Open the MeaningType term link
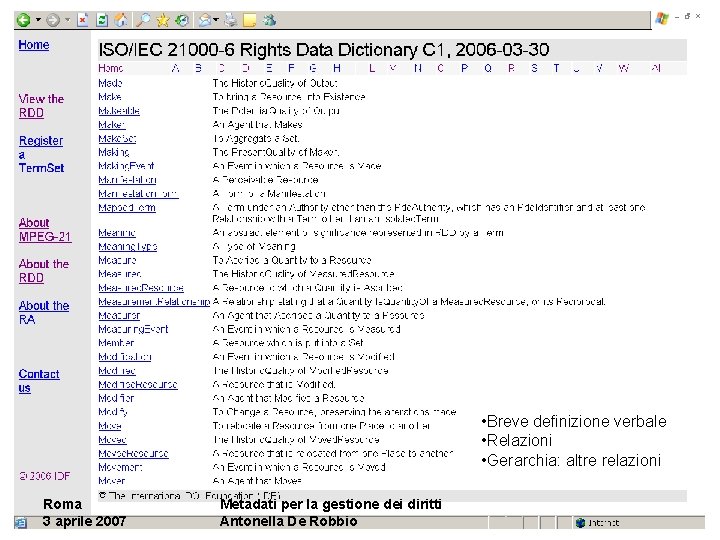 [x=128, y=247]
